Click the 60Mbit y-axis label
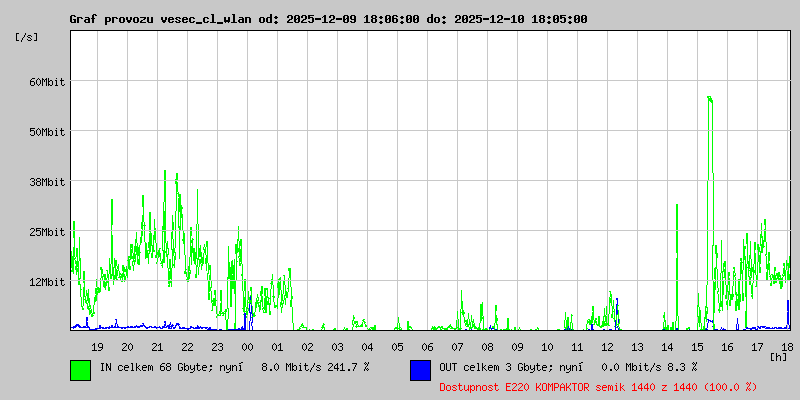The height and width of the screenshot is (400, 800). [x=48, y=81]
